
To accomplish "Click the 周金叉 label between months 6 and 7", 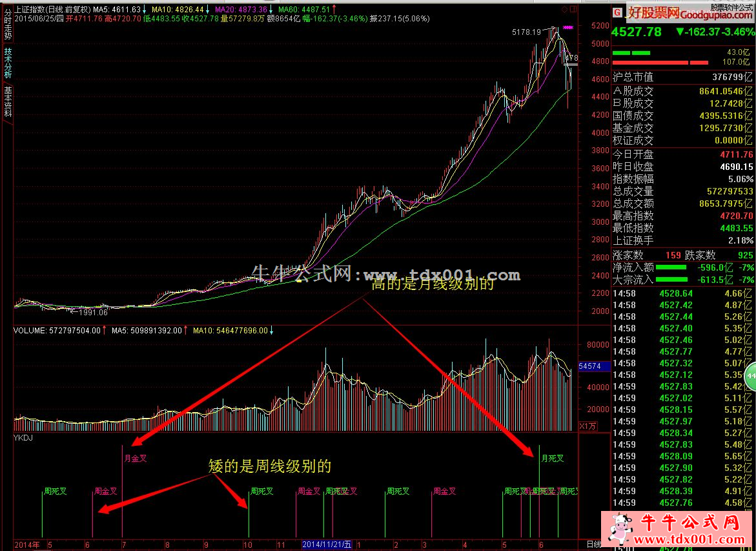I will 106,491.
